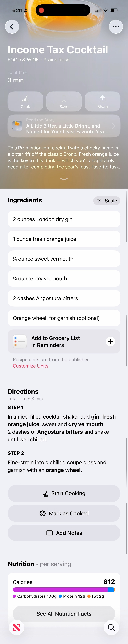See All Nutrition Facts
The height and width of the screenshot is (644, 128).
pos(64,613)
